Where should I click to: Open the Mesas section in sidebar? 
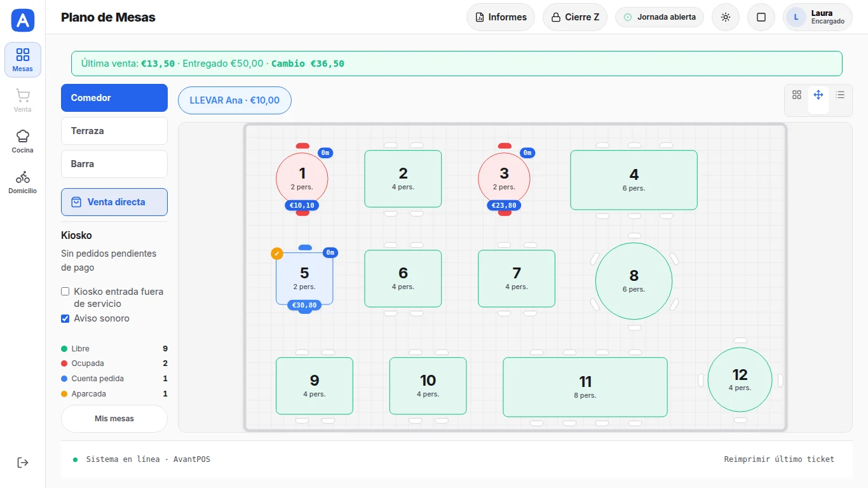(x=23, y=60)
